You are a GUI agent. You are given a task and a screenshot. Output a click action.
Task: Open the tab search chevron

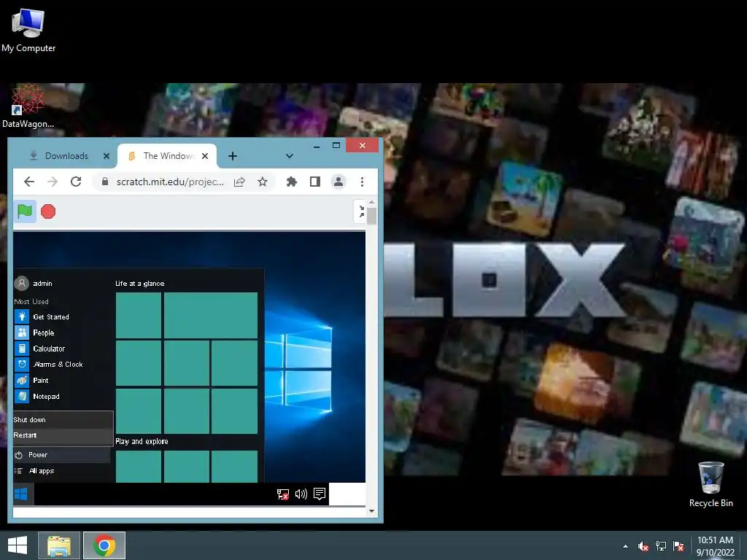click(x=289, y=156)
